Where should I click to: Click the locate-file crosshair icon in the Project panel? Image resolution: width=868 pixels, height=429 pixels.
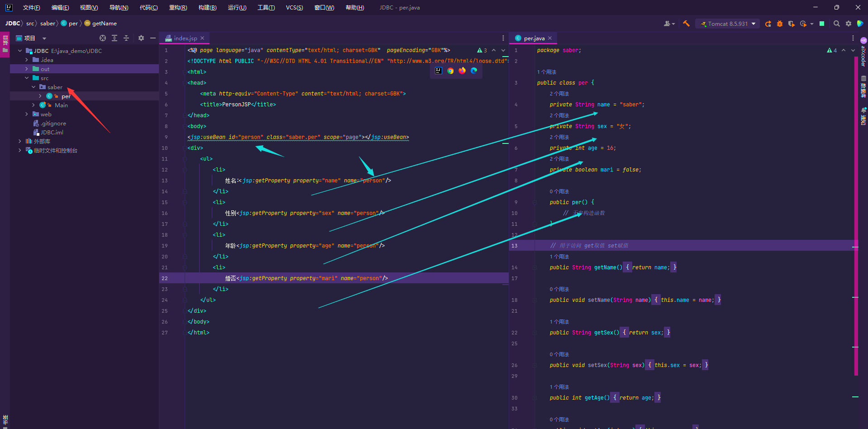pos(103,38)
